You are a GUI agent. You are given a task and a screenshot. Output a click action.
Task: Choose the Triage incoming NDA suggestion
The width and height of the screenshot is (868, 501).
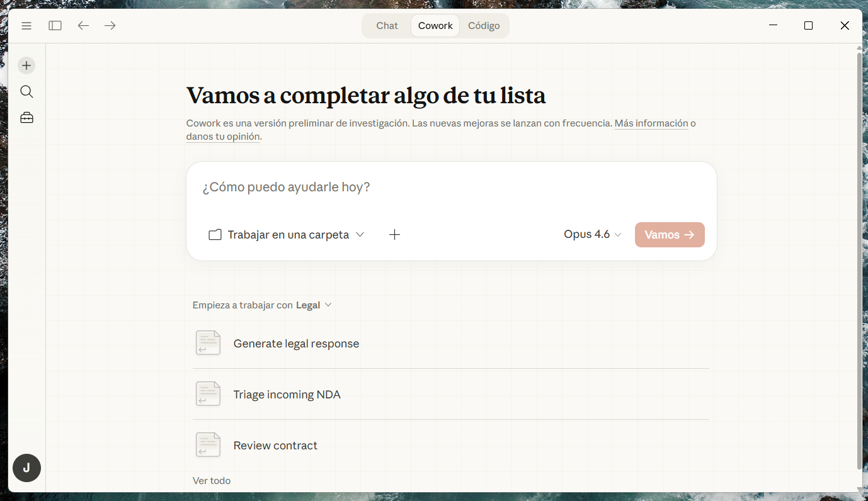[287, 395]
